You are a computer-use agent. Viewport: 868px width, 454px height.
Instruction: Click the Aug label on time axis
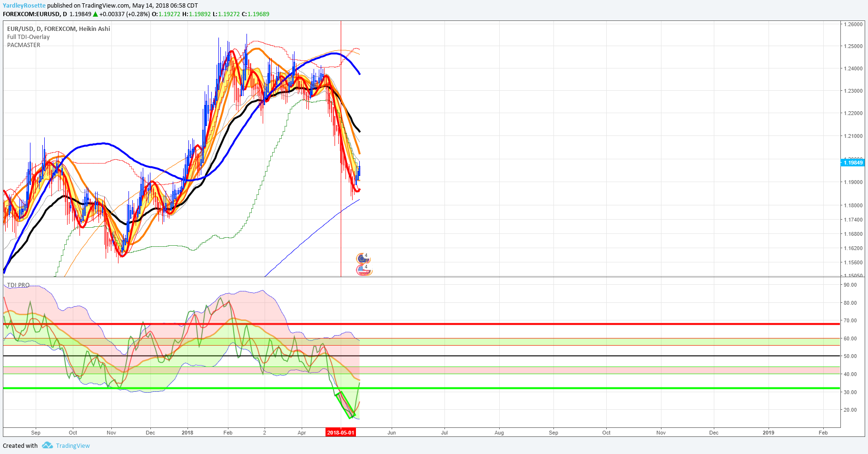pyautogui.click(x=499, y=433)
